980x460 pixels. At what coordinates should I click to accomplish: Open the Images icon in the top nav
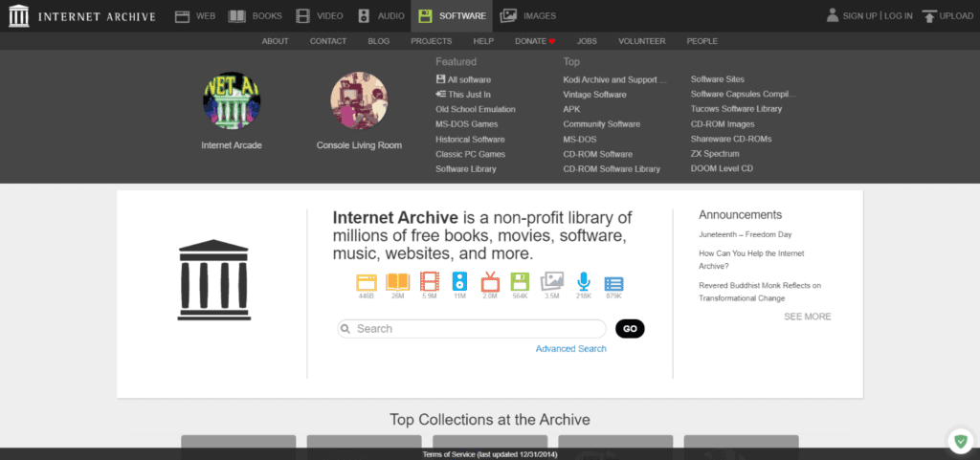tap(509, 16)
